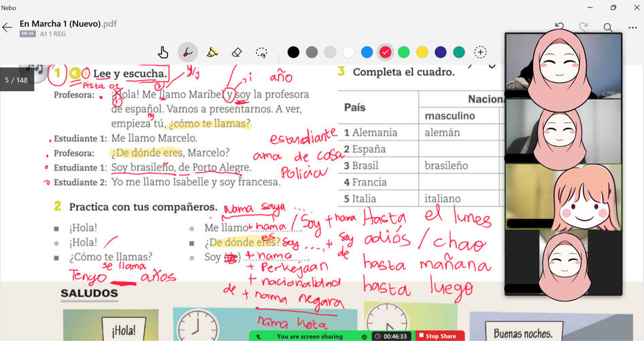The image size is (644, 341).
Task: Add a custom color with plus circle
Action: coord(480,52)
